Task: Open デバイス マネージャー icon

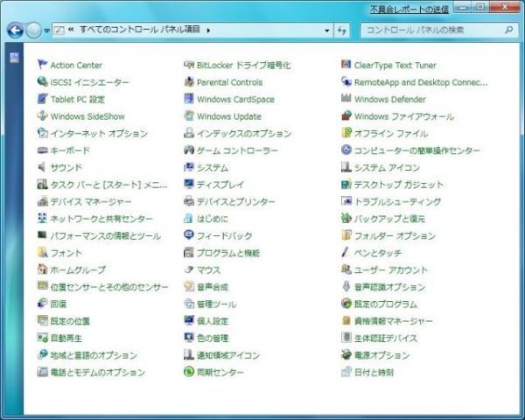Action: point(42,201)
